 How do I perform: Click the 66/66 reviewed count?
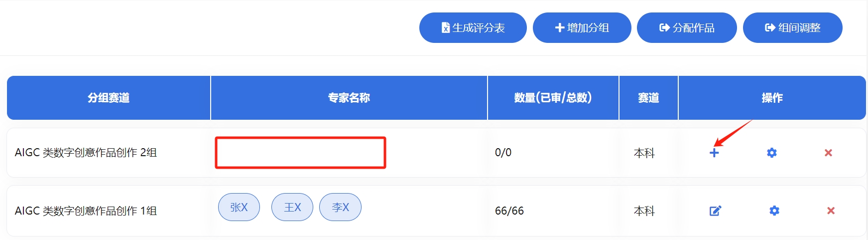509,211
